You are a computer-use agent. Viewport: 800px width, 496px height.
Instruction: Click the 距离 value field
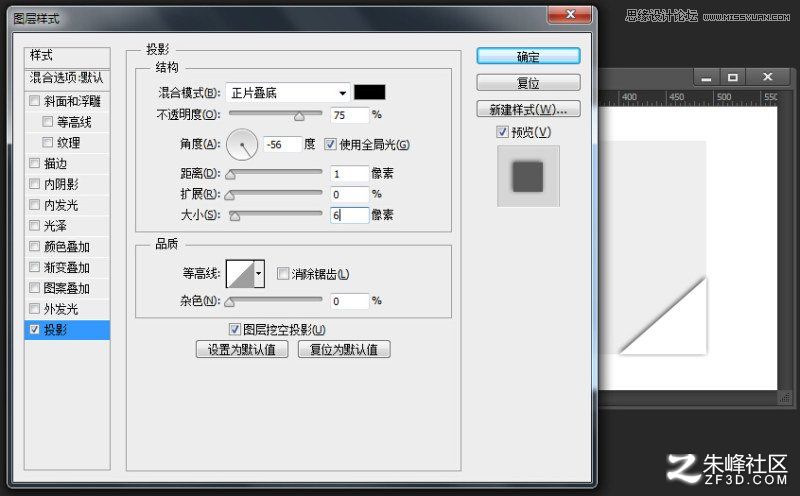[x=349, y=173]
